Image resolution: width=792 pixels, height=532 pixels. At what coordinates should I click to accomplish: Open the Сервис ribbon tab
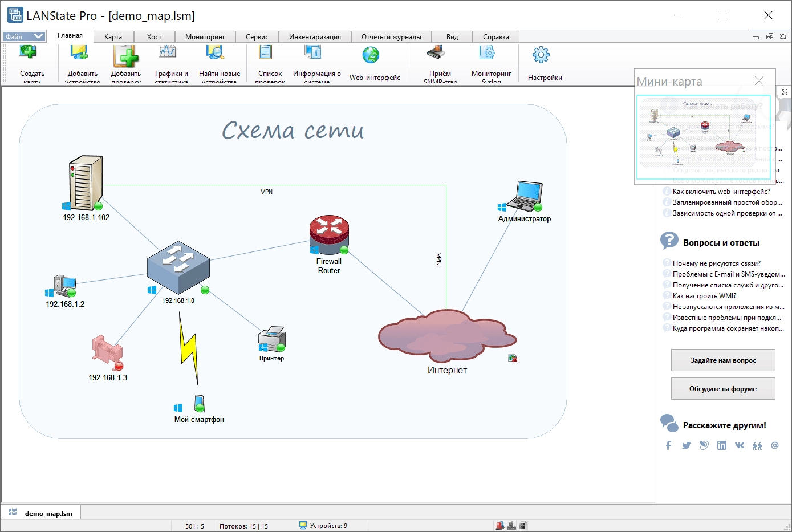[257, 37]
